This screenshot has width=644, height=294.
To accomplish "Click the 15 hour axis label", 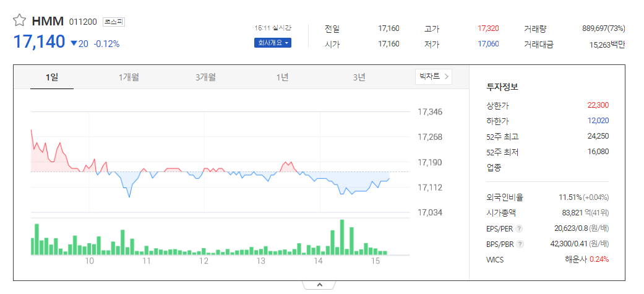I will tap(374, 261).
